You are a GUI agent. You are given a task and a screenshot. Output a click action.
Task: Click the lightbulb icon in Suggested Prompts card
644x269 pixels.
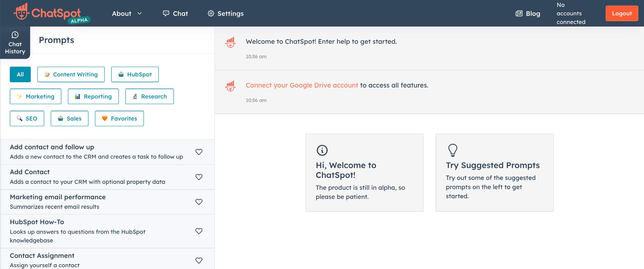452,150
